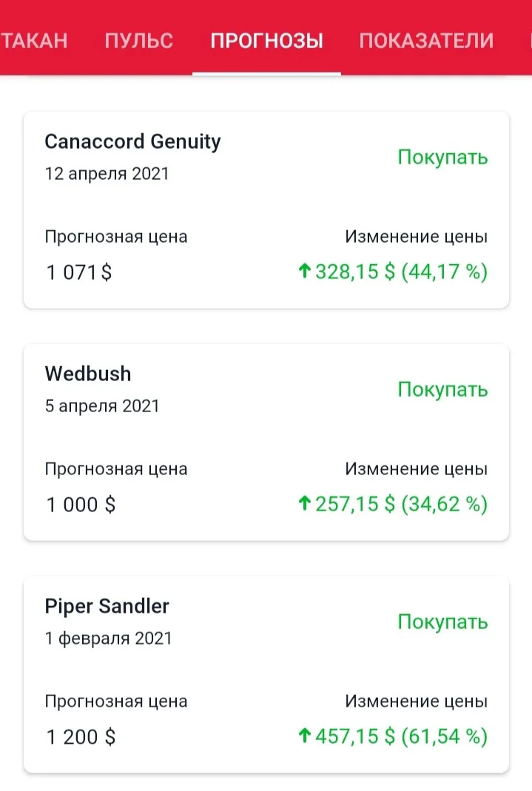
Task: Select the 1 200 $ forecast price
Action: pos(81,737)
